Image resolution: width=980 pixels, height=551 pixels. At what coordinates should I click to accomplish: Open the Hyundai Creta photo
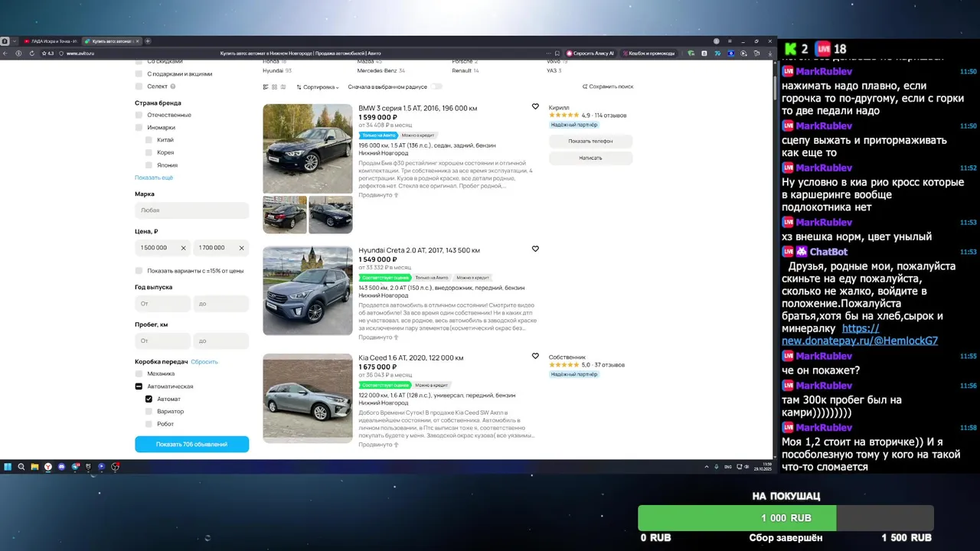308,291
